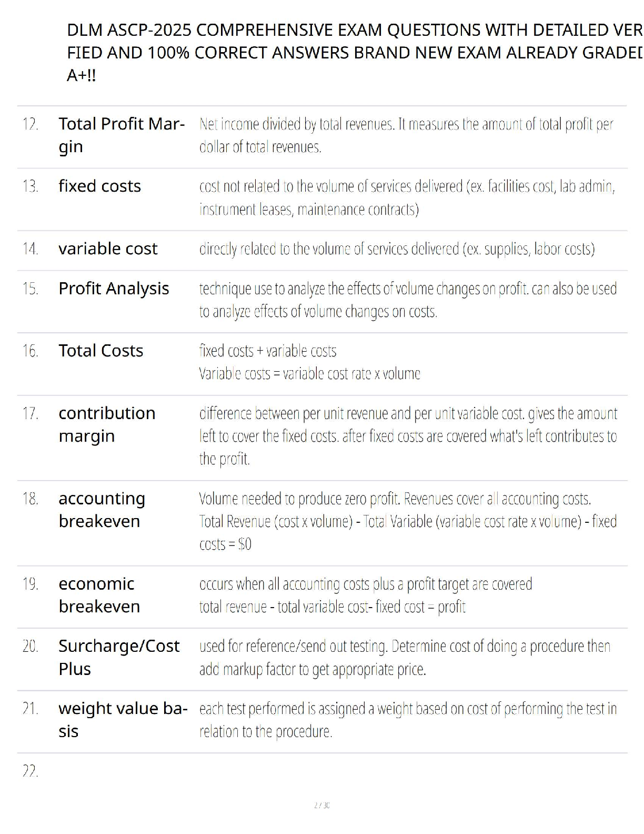Click the "accounting breakeven" term

(102, 510)
